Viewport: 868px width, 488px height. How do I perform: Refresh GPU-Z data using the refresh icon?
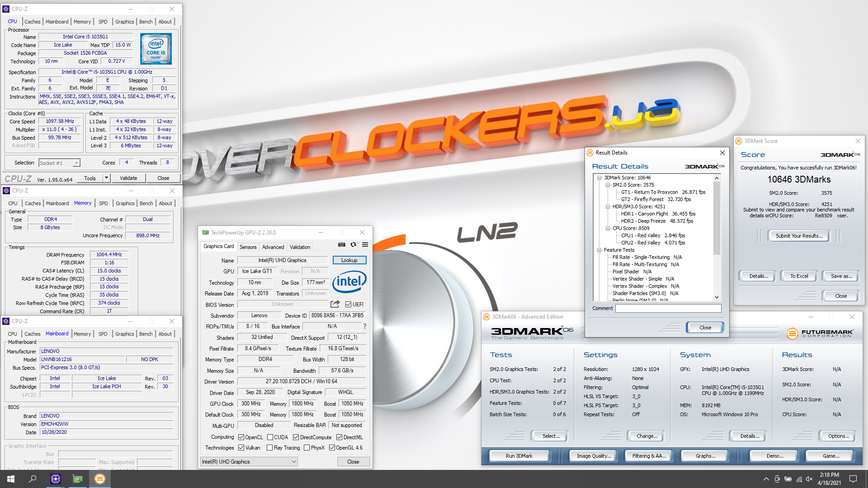[x=354, y=244]
